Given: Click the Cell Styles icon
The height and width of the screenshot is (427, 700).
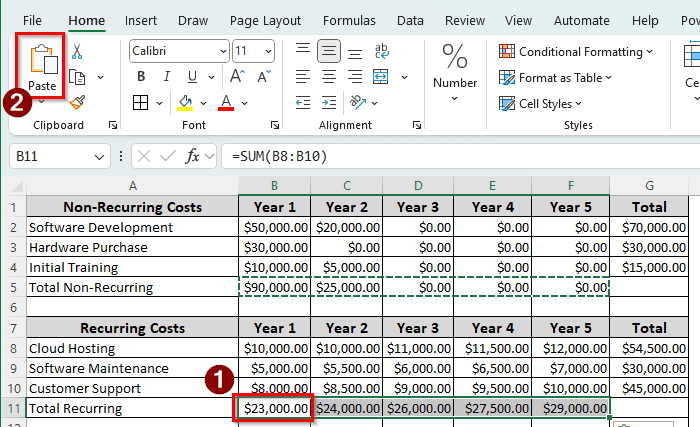Looking at the screenshot, I should (x=507, y=104).
